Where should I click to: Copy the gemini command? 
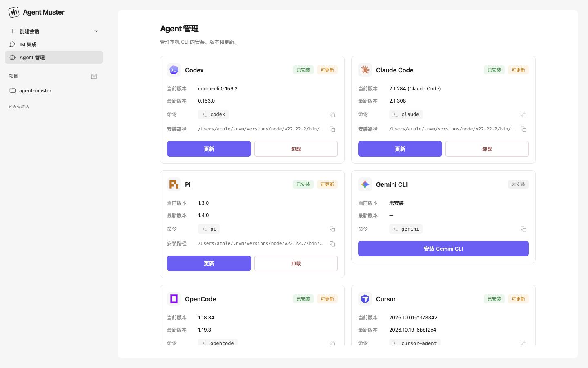523,229
